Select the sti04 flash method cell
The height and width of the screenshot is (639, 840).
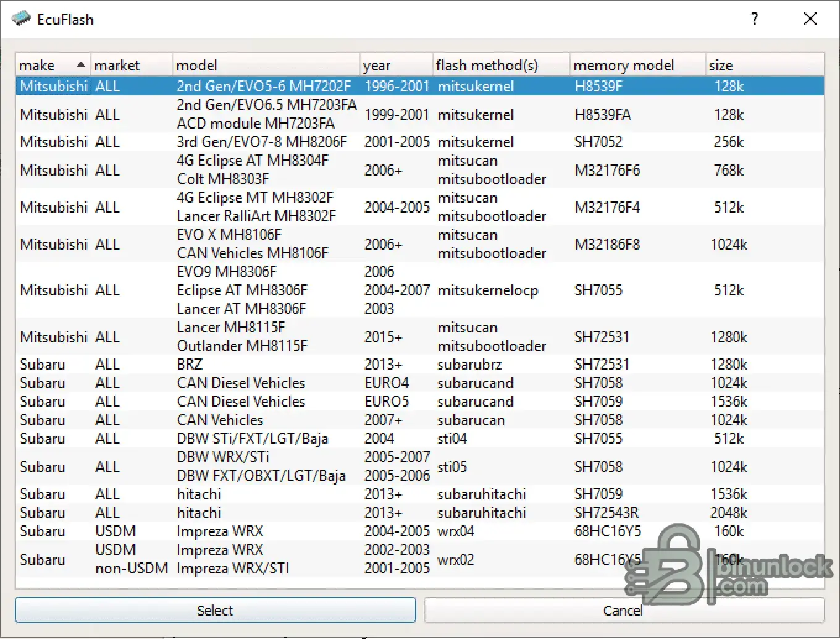(x=452, y=438)
